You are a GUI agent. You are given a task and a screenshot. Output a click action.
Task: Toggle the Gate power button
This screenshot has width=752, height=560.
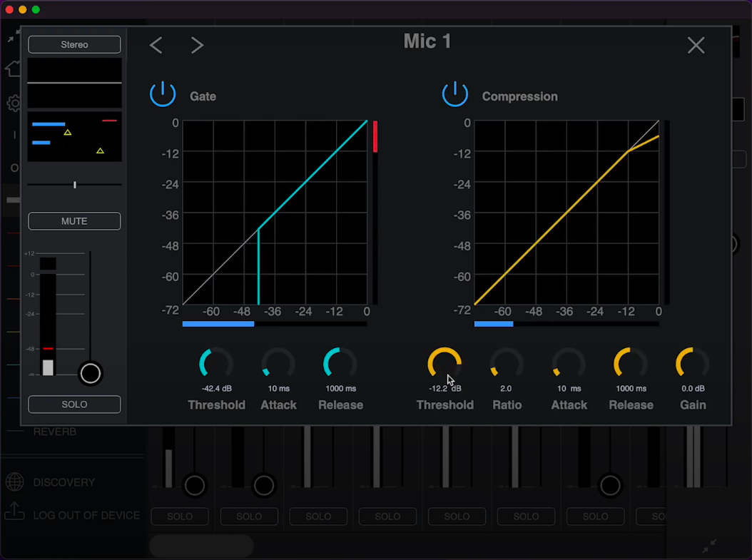[163, 94]
